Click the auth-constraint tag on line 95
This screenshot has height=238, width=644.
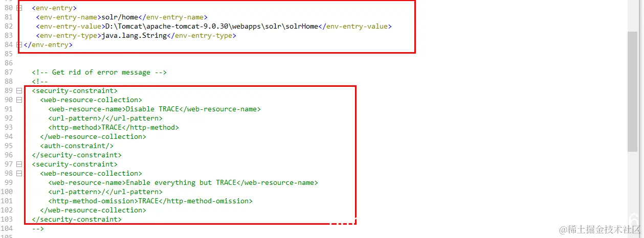click(77, 146)
